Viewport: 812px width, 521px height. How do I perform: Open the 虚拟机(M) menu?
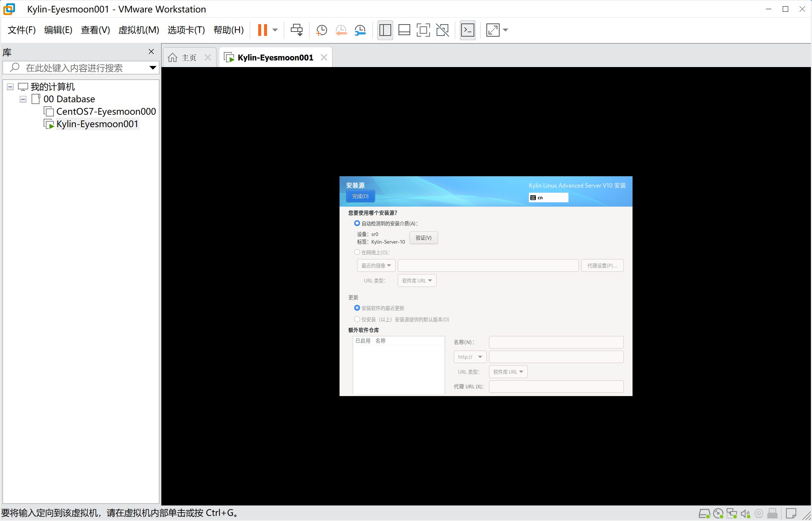tap(139, 30)
